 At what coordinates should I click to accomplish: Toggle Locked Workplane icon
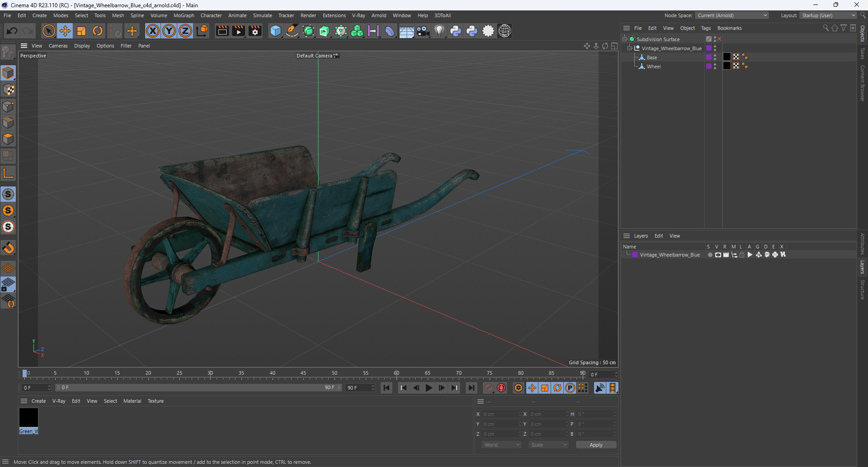(x=8, y=285)
